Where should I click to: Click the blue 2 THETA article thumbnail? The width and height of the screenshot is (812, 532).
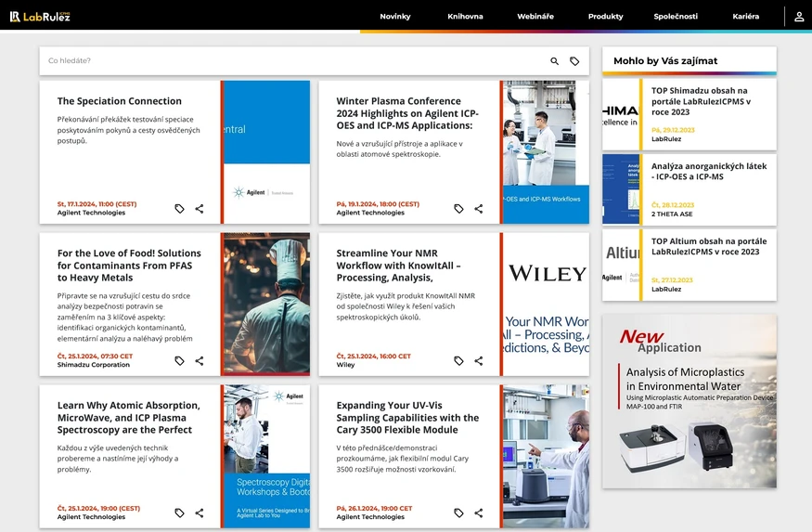pyautogui.click(x=621, y=189)
